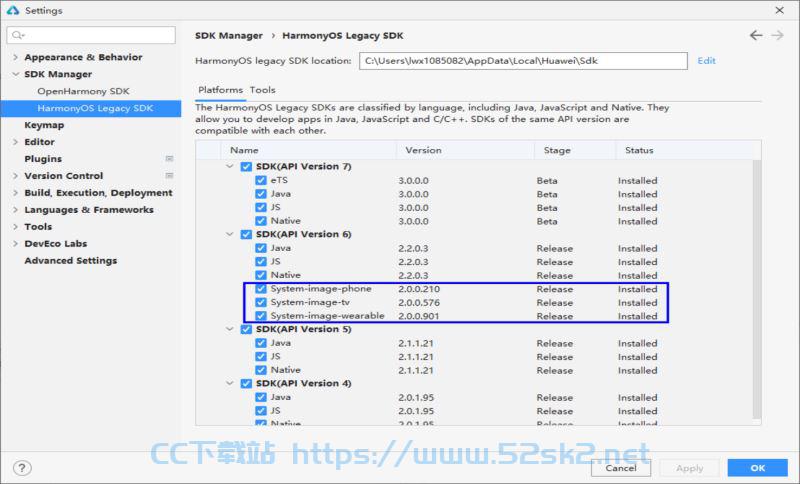Click Beta stage in the eTS row
This screenshot has width=800, height=484.
pos(547,181)
